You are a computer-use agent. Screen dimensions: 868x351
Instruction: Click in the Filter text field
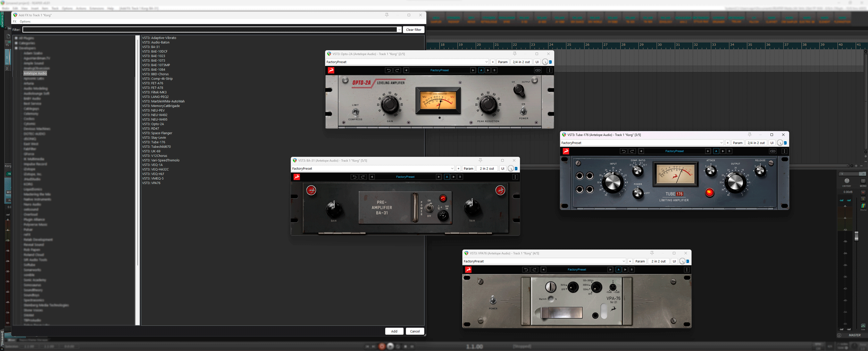click(210, 30)
